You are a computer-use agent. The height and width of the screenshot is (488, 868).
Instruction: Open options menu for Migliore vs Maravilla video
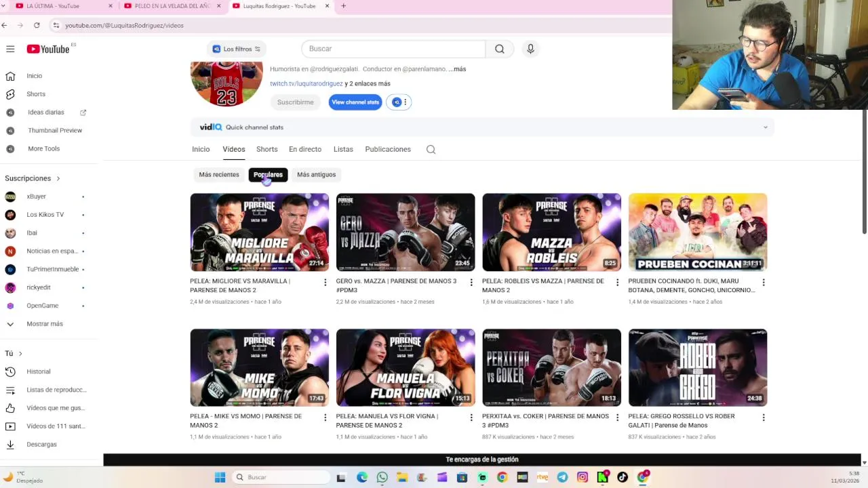coord(325,283)
